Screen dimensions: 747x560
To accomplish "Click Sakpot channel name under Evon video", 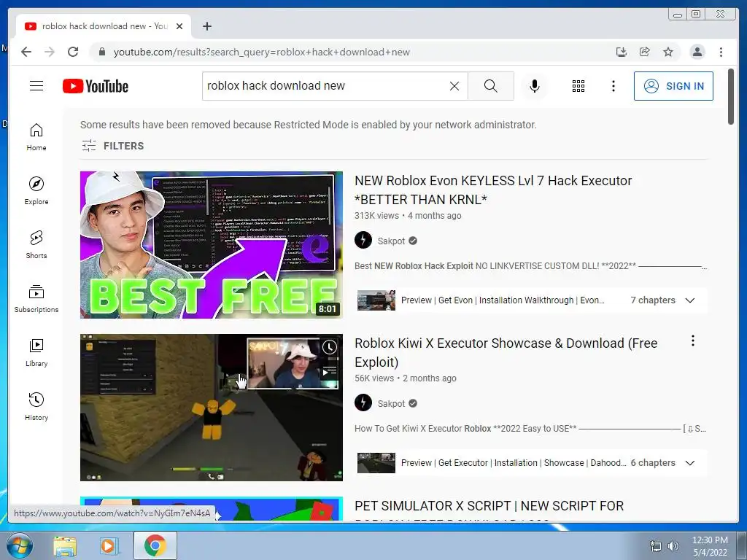I will (x=391, y=241).
